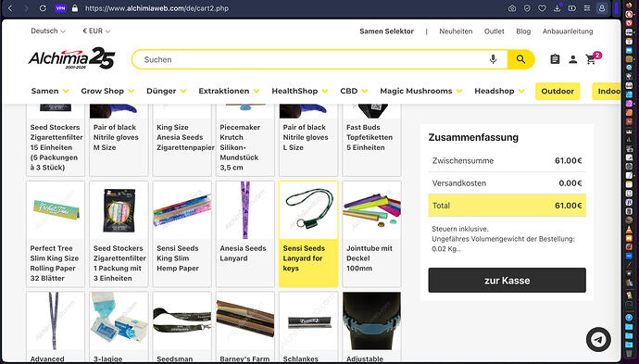Image resolution: width=639 pixels, height=364 pixels.
Task: Open the Samen Selektor link
Action: 386,31
